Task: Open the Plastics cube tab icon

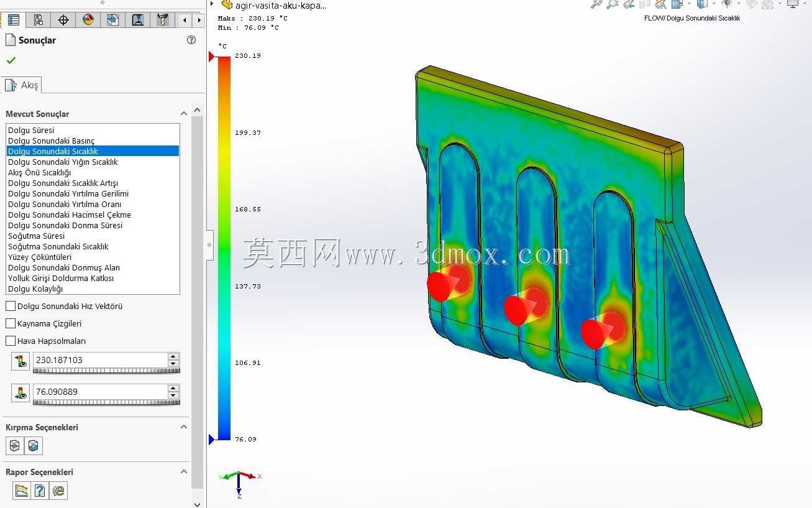Action: click(x=112, y=20)
